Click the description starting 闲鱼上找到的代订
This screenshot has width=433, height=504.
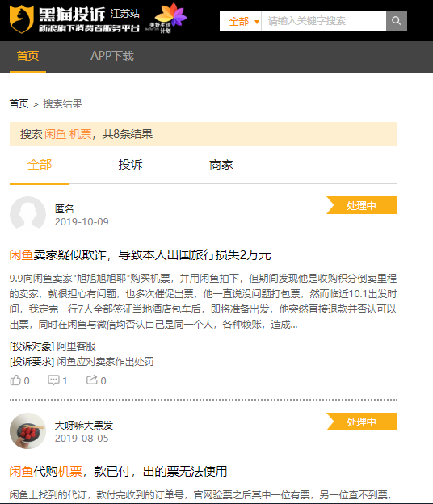[200, 494]
